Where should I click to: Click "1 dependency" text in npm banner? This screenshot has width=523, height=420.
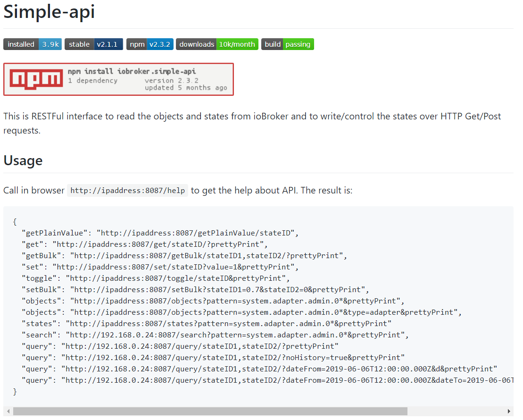point(93,81)
